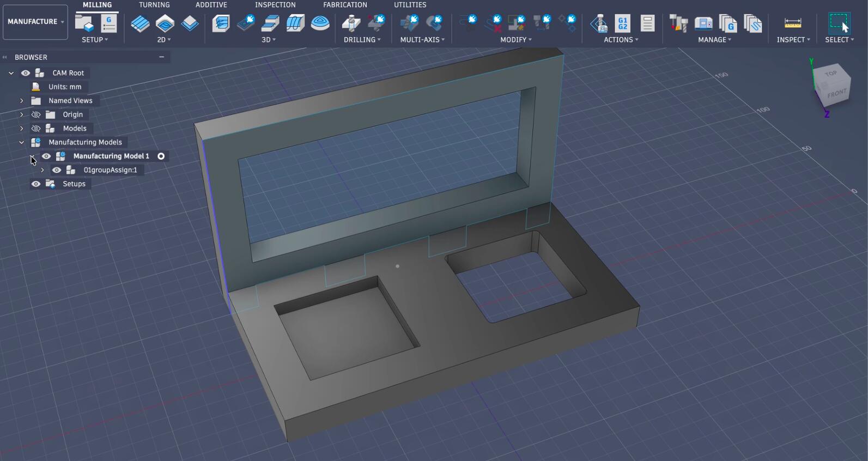Screen dimensions: 868x461
Task: Minimize the Browser panel
Action: click(x=161, y=57)
